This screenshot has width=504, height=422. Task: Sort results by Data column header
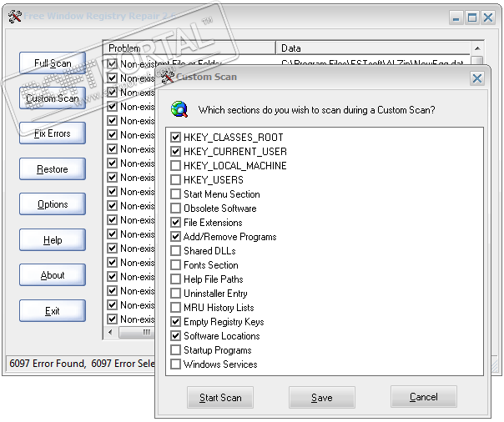[373, 48]
